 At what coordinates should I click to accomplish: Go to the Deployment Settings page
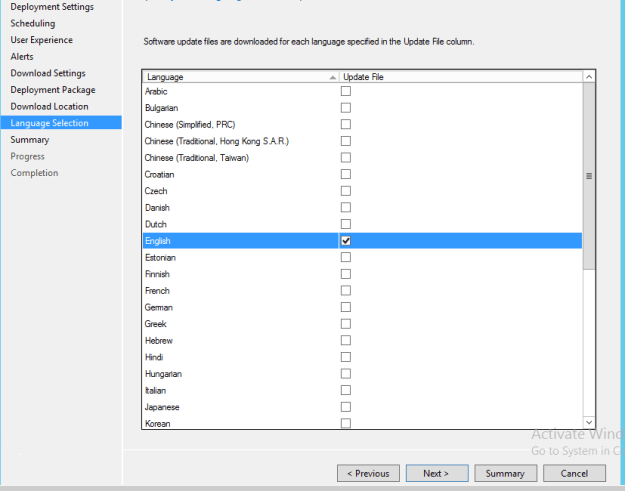tap(52, 7)
